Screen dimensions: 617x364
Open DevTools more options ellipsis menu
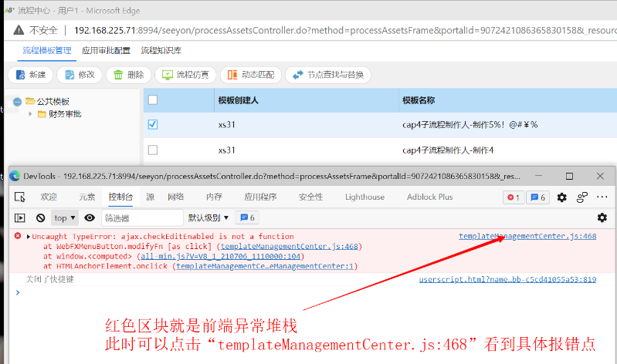(602, 197)
